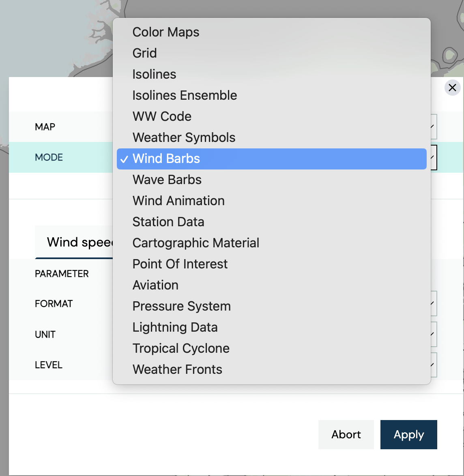Click the Abort button
This screenshot has width=464, height=476.
click(x=346, y=435)
